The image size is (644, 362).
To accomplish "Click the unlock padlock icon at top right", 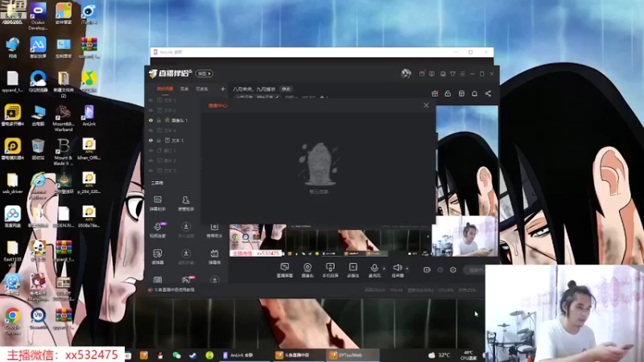I will tap(448, 93).
